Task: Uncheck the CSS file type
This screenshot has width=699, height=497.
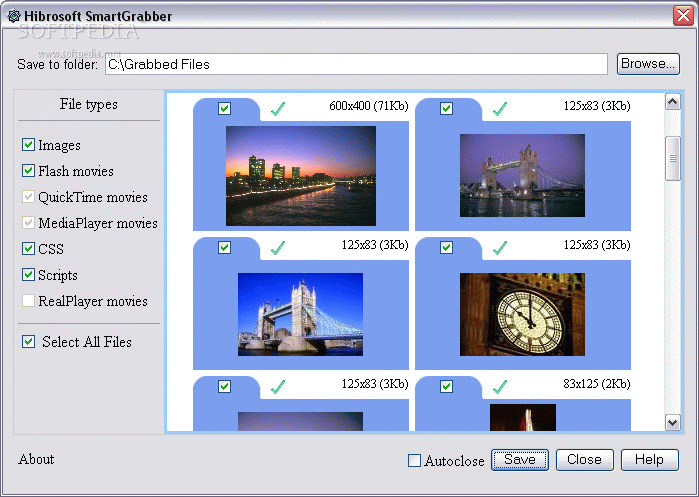Action: (29, 248)
